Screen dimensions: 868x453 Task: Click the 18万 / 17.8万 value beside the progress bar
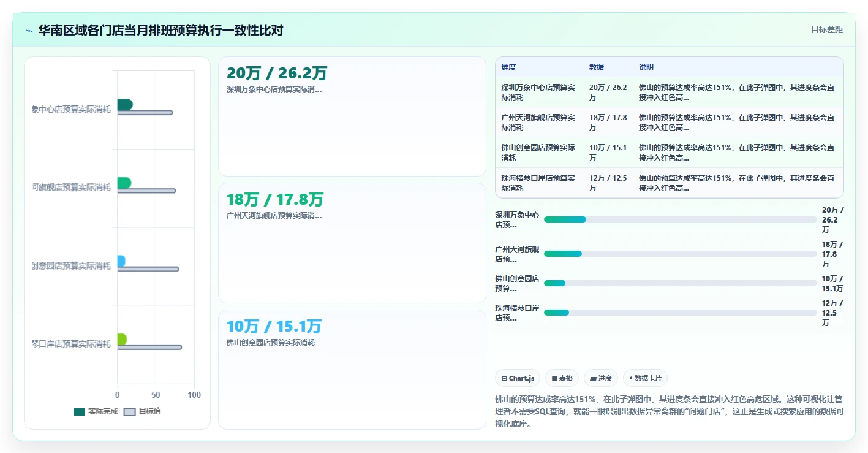(832, 254)
